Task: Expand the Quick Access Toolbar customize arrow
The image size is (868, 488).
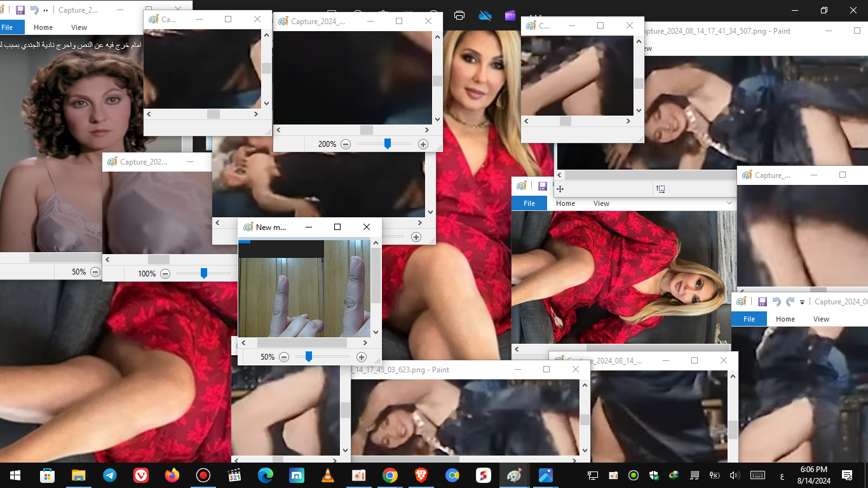Action: coord(803,302)
